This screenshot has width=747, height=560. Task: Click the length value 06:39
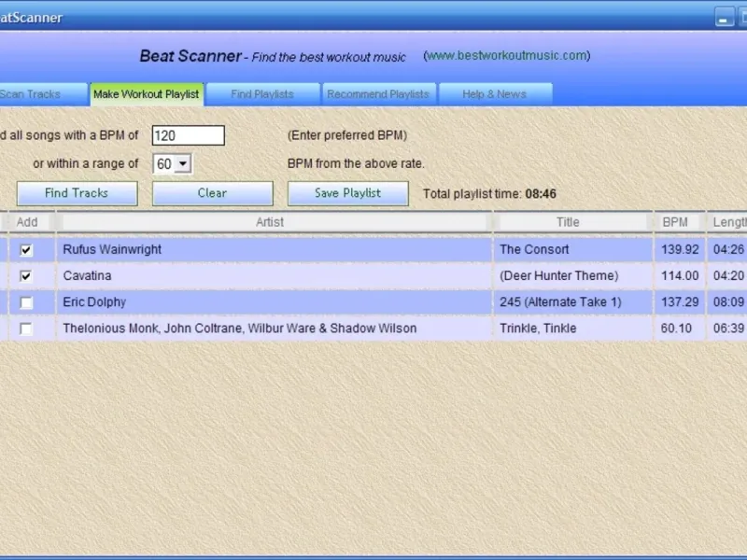coord(728,329)
